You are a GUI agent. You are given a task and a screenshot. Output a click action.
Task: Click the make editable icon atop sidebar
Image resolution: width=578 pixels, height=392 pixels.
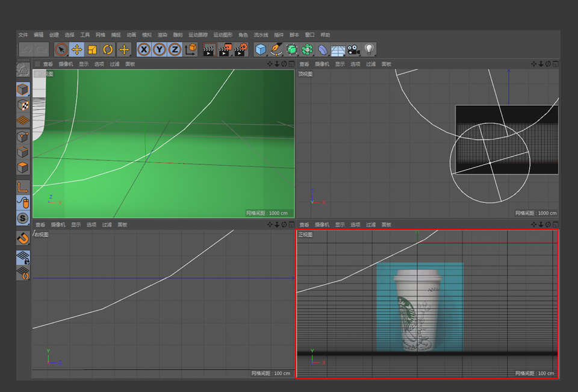(23, 70)
